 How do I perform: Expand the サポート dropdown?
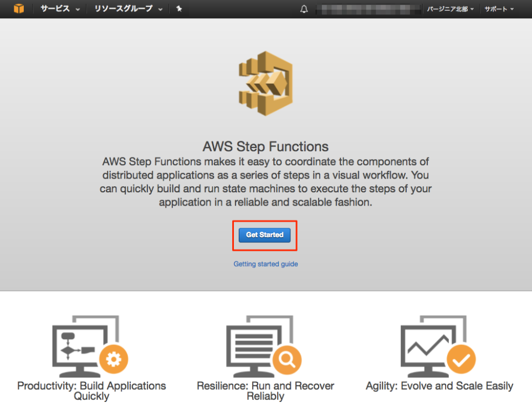coord(498,9)
